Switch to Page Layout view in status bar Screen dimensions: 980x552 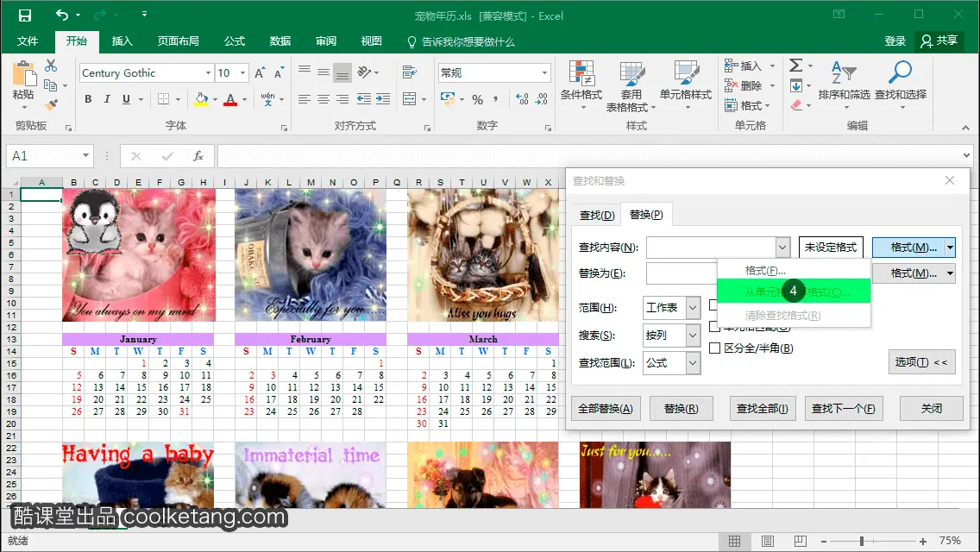pos(768,541)
